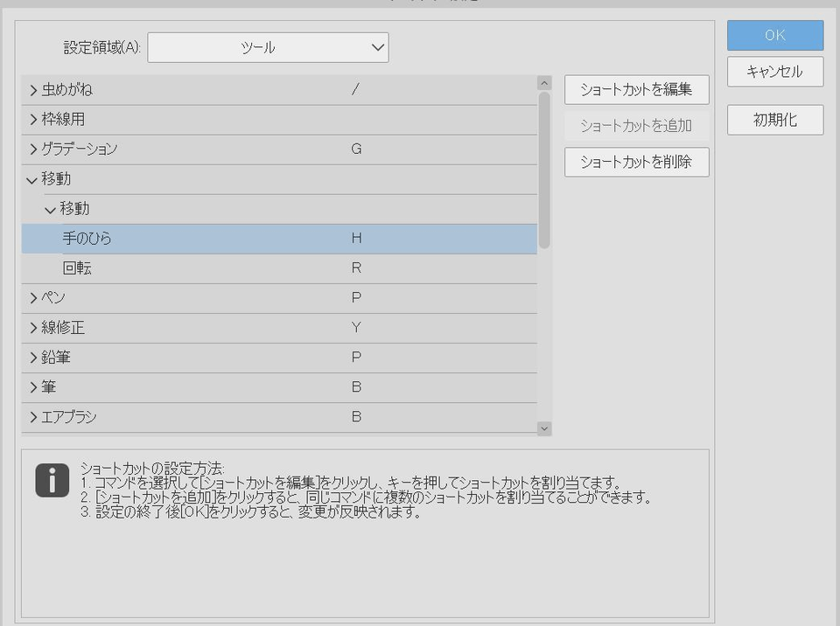The width and height of the screenshot is (840, 626).
Task: Expand the 線修正 category
Action: click(32, 327)
